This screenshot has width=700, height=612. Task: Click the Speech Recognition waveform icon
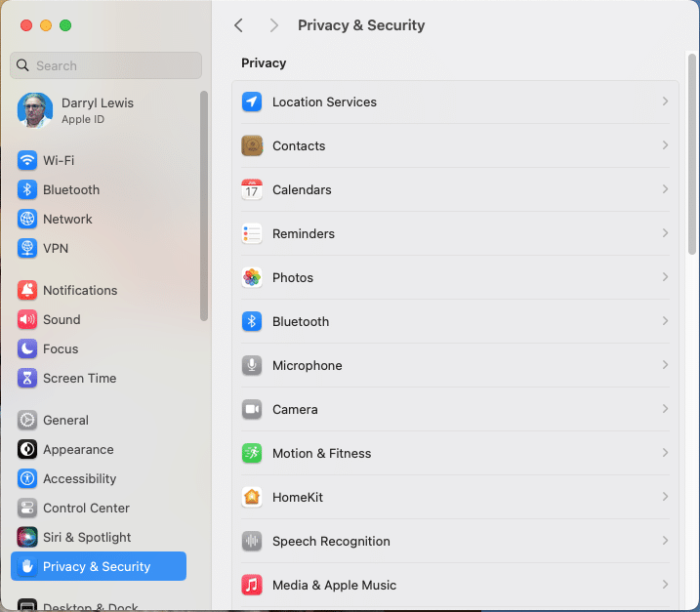tap(252, 541)
